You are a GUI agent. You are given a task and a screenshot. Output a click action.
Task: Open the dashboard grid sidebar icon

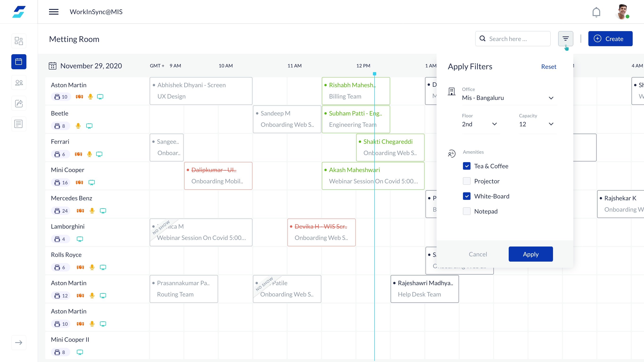click(x=19, y=41)
